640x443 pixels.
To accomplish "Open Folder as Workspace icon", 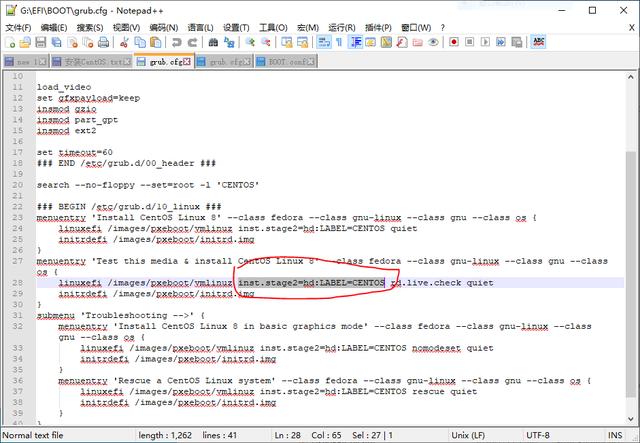I will click(x=418, y=42).
